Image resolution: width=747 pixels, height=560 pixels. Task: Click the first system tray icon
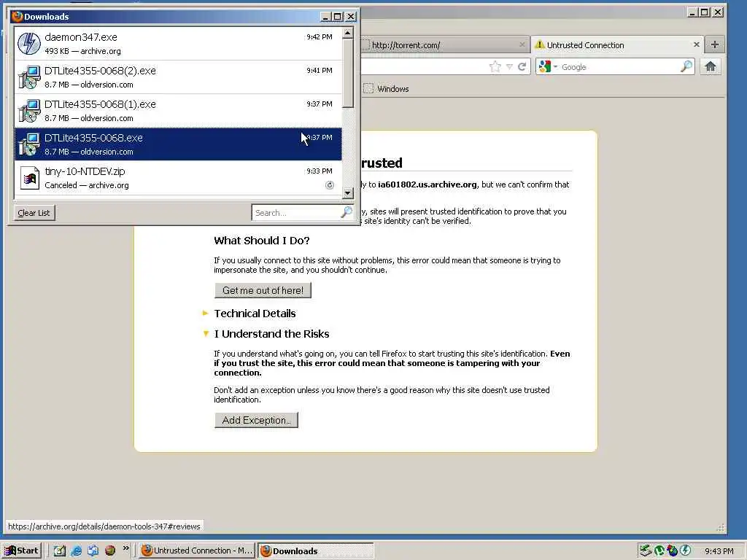coord(646,551)
